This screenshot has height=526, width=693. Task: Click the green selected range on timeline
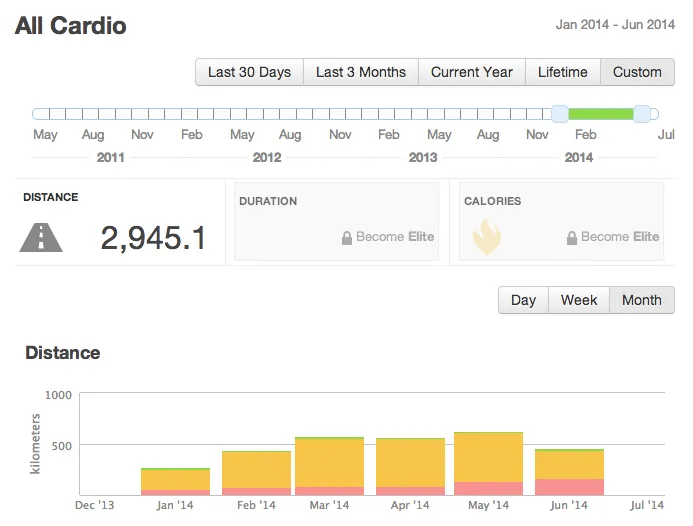click(601, 114)
